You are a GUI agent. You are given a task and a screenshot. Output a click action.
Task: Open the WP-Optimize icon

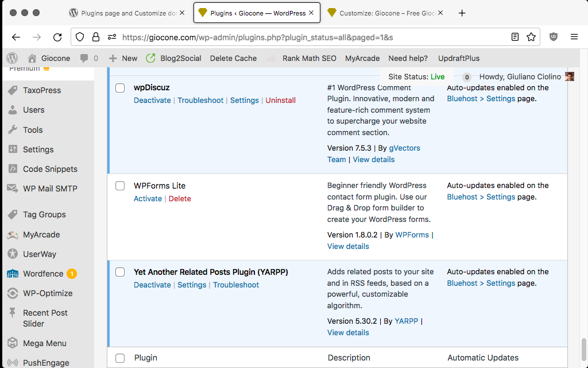click(13, 293)
